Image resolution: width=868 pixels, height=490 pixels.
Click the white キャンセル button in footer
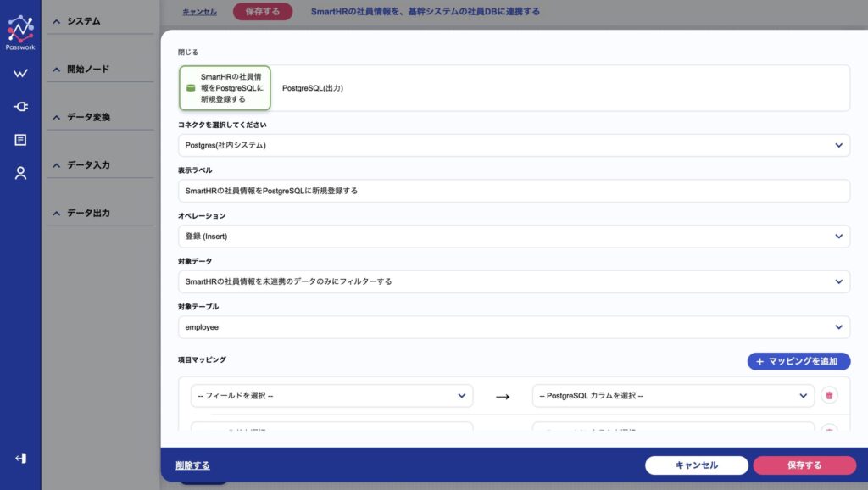pyautogui.click(x=697, y=465)
